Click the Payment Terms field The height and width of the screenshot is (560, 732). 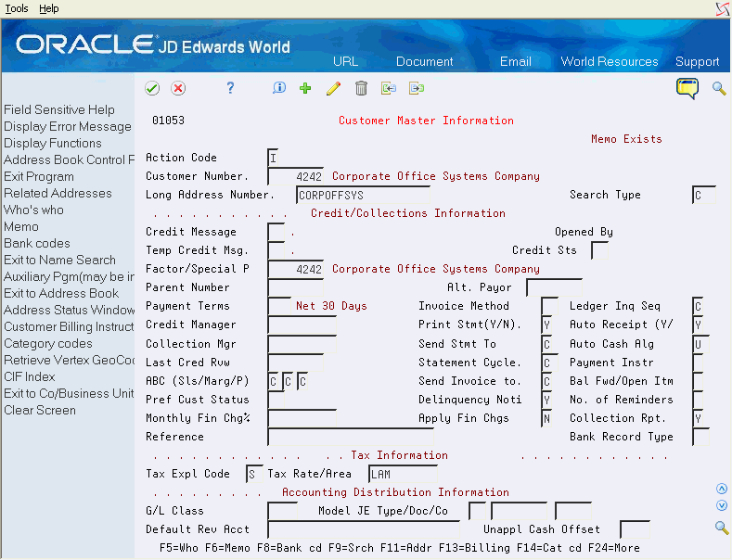click(x=279, y=306)
